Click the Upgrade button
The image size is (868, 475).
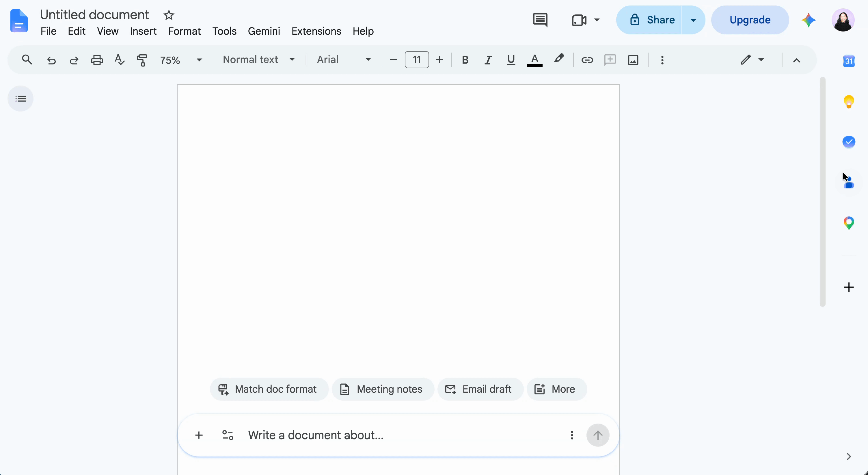tap(750, 20)
